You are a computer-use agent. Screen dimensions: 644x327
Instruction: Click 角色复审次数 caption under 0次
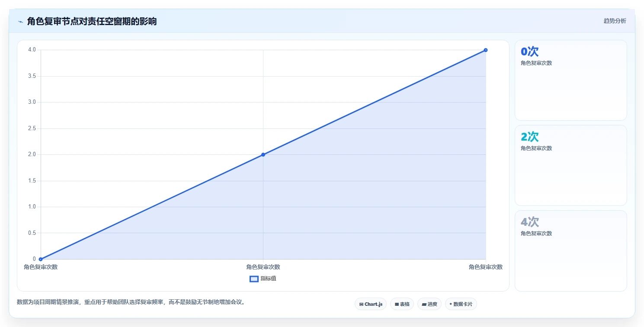[536, 63]
